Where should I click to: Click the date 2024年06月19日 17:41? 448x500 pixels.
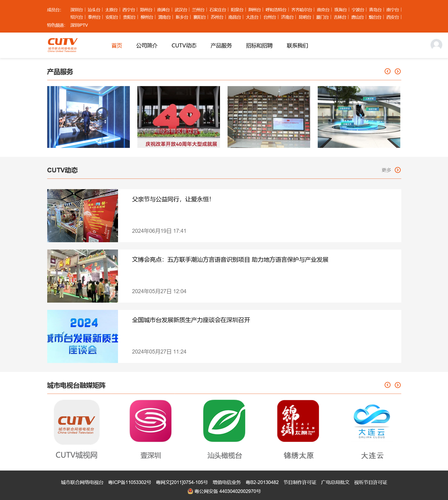159,231
